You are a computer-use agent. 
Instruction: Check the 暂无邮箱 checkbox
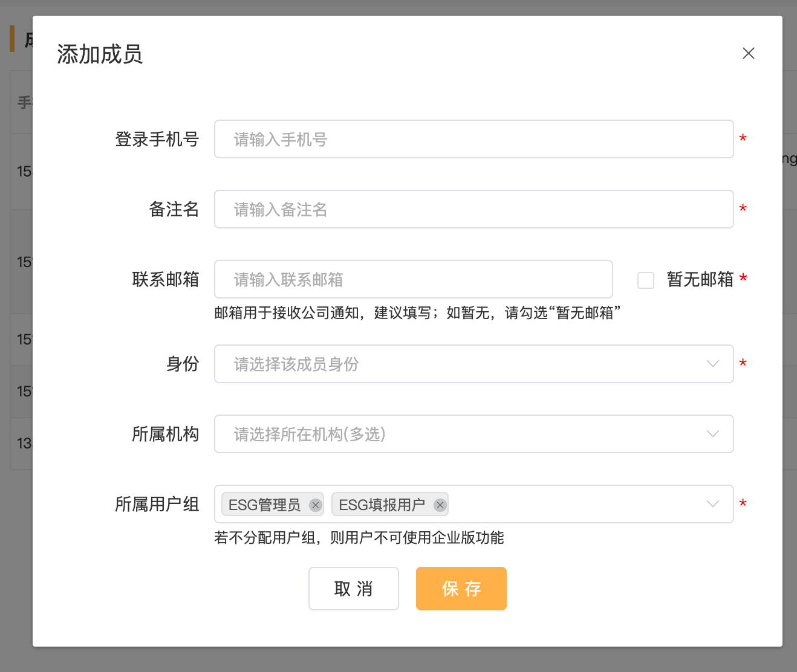click(x=646, y=280)
